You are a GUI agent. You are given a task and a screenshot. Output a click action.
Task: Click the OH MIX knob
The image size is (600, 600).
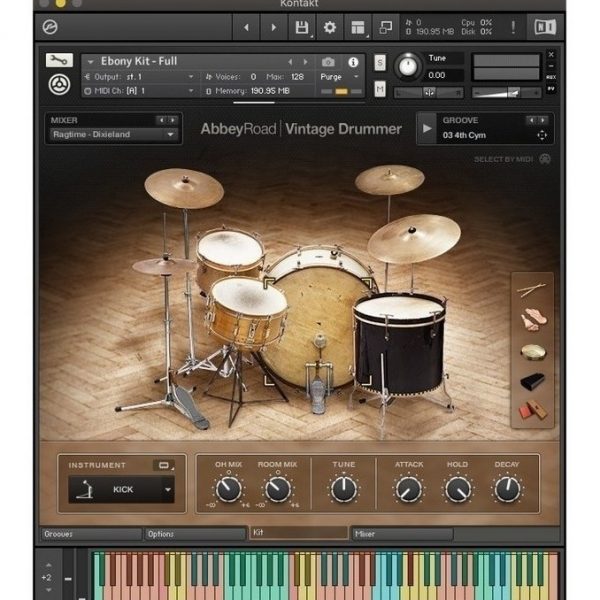coord(228,489)
